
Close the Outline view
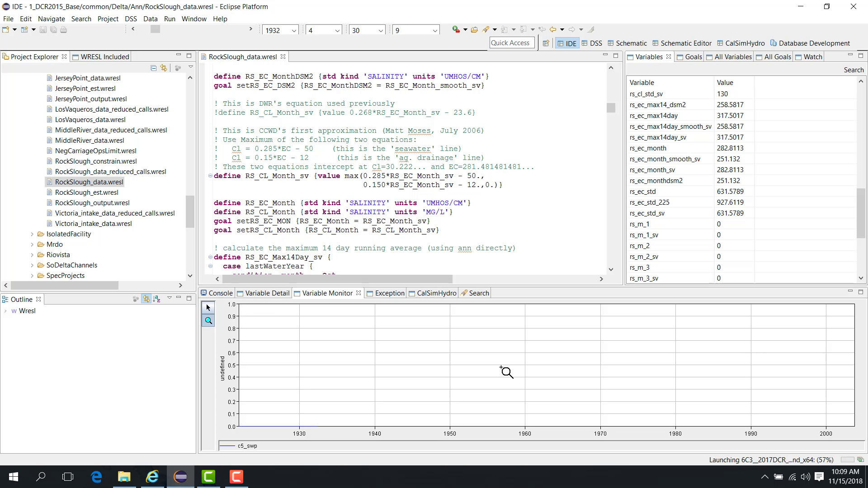(38, 299)
